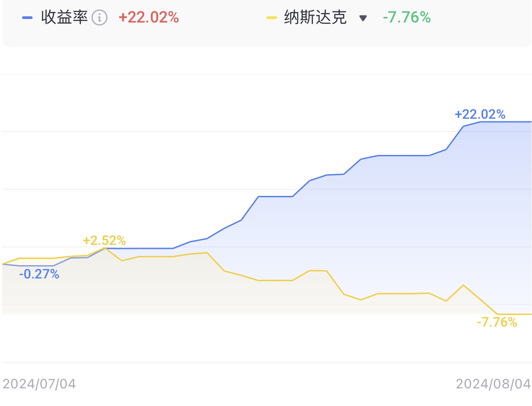
Task: Click the info icon beside 收益率
Action: click(100, 18)
